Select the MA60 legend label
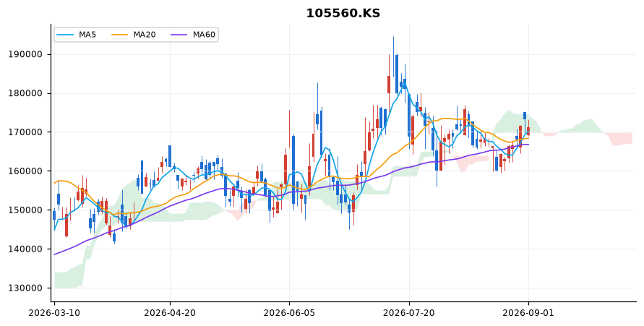 point(204,35)
